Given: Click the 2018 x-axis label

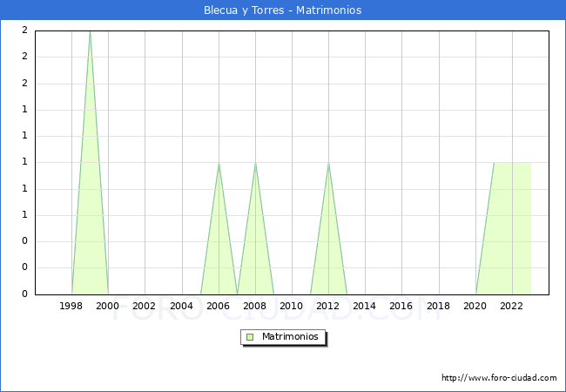Looking at the screenshot, I should 438,306.
